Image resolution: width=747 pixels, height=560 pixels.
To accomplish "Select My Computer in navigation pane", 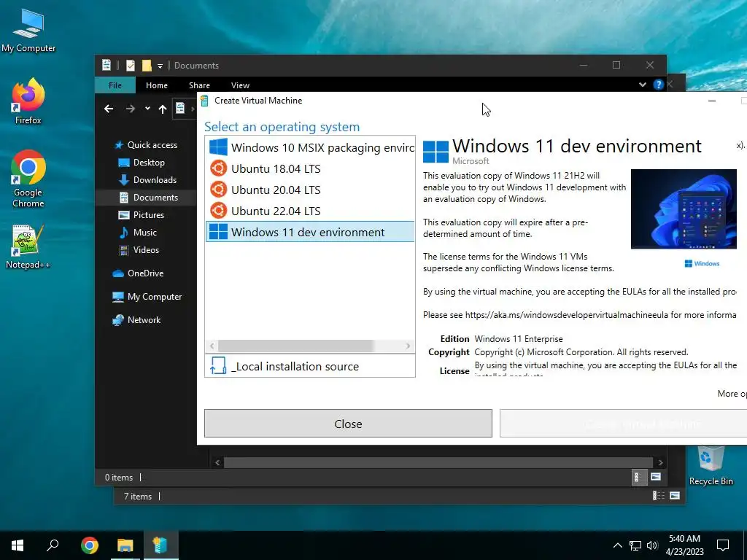I will (146, 297).
